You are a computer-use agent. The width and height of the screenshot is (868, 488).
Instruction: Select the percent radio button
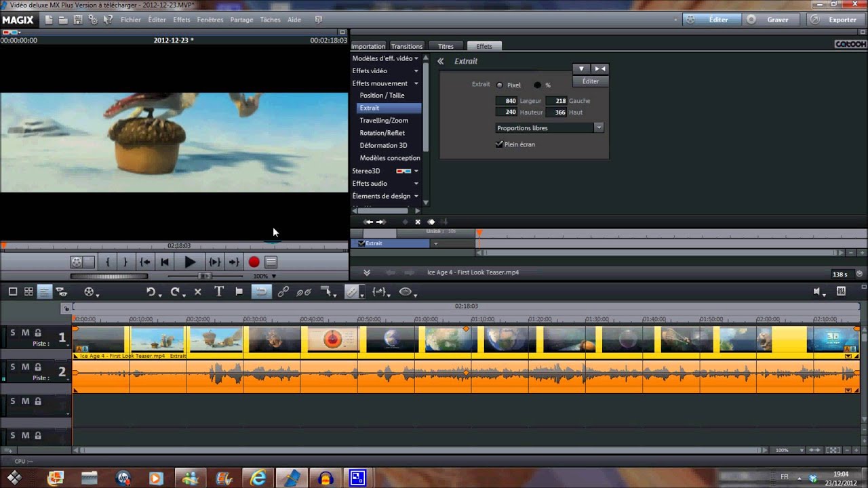pyautogui.click(x=538, y=85)
